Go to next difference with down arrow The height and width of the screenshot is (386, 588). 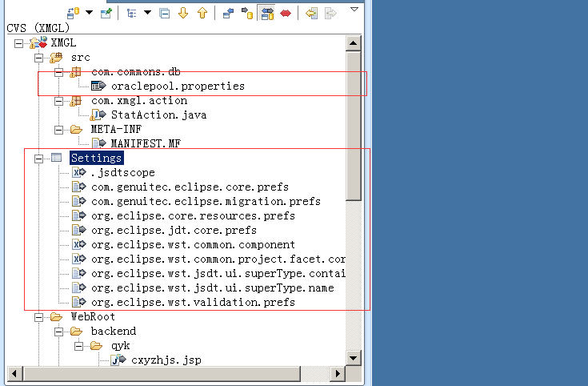click(183, 13)
